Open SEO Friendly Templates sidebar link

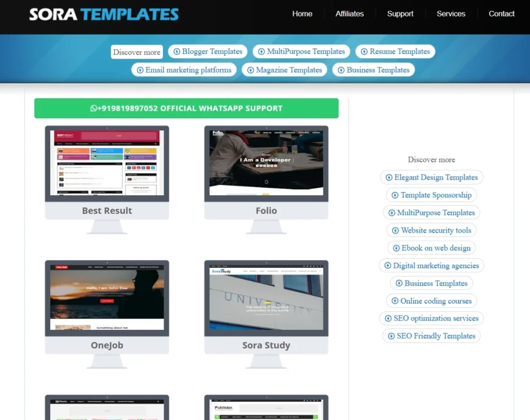[432, 336]
